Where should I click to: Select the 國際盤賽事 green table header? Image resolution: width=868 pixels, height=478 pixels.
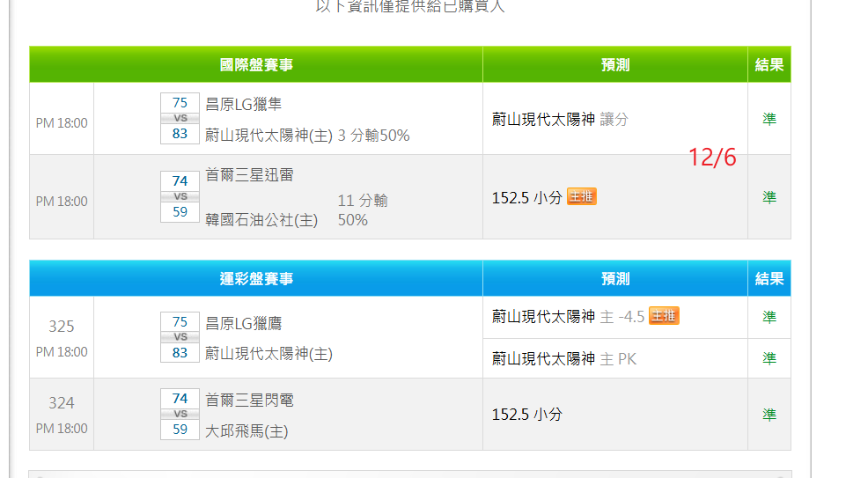coord(256,64)
